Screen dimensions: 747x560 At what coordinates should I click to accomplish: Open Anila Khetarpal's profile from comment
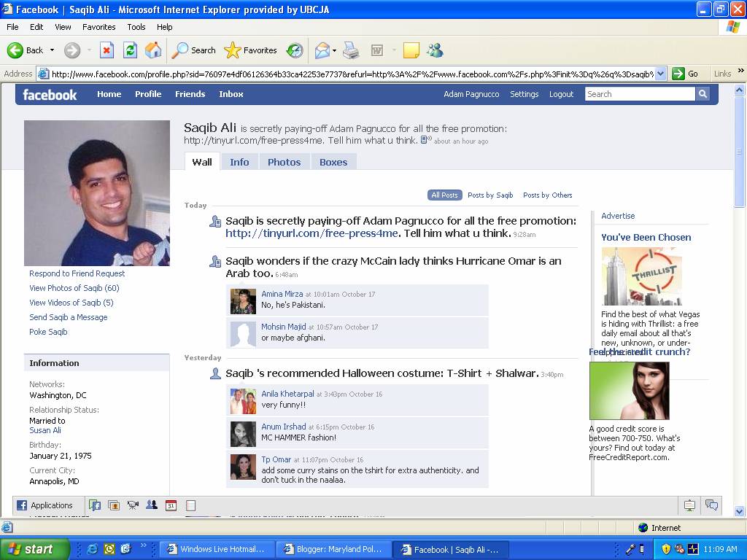pos(287,394)
